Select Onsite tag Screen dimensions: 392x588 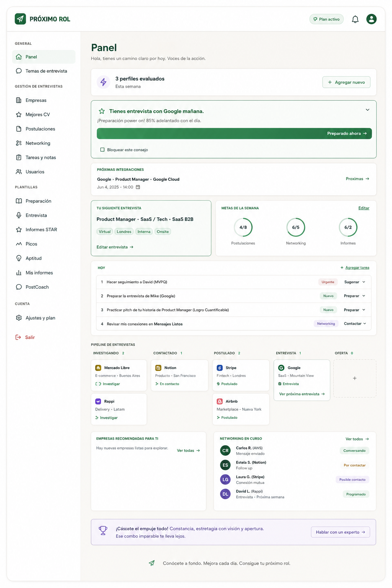tap(163, 232)
